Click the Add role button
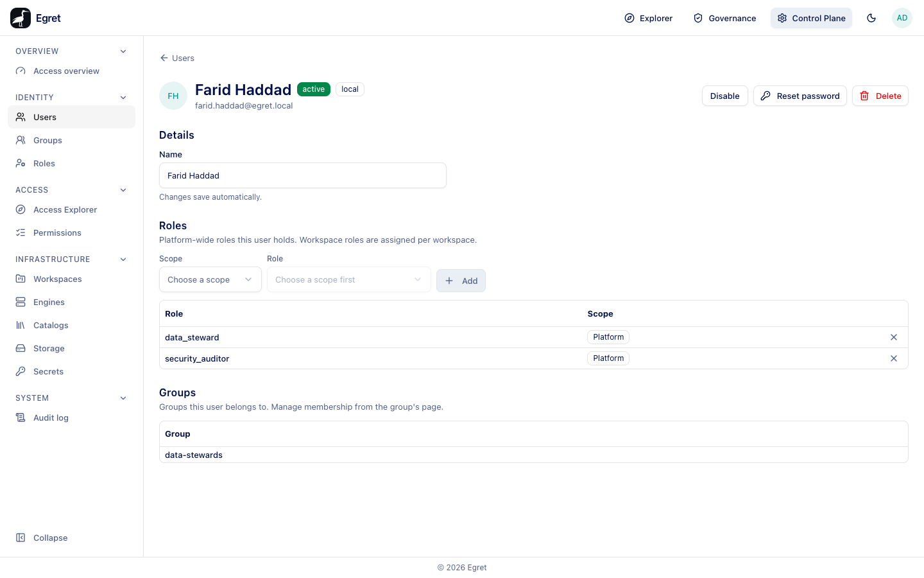This screenshot has width=924, height=578. [461, 281]
